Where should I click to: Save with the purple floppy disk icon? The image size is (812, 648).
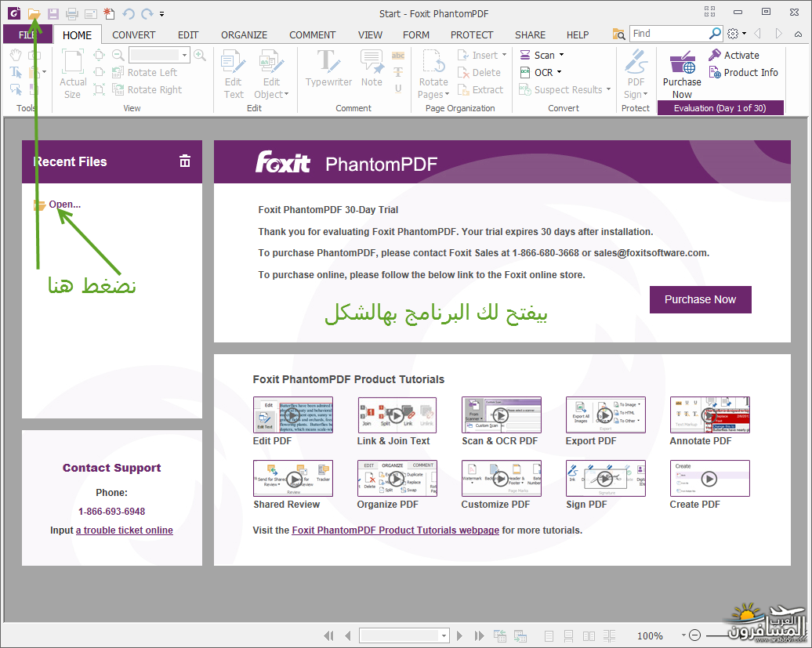pos(53,14)
